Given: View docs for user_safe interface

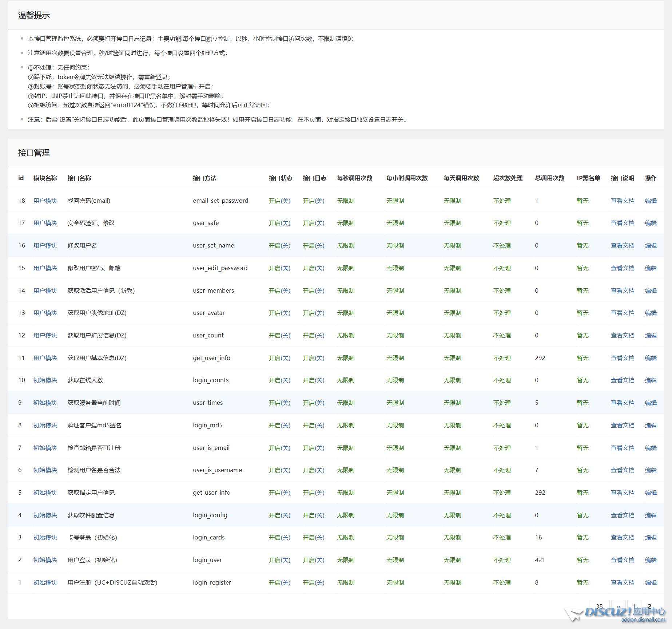Looking at the screenshot, I should (x=622, y=223).
